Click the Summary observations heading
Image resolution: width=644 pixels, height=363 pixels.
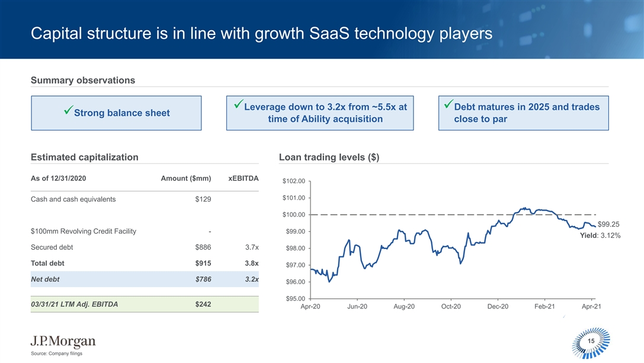(x=83, y=80)
